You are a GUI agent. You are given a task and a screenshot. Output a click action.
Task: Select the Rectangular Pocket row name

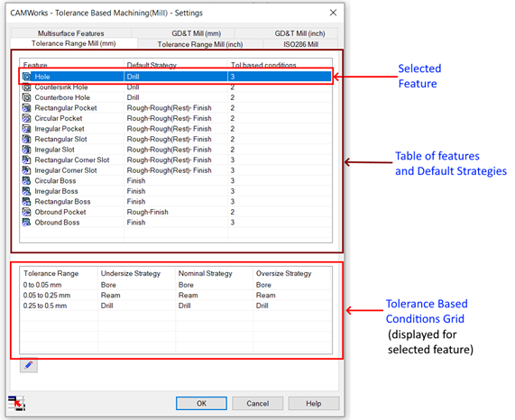pyautogui.click(x=66, y=108)
